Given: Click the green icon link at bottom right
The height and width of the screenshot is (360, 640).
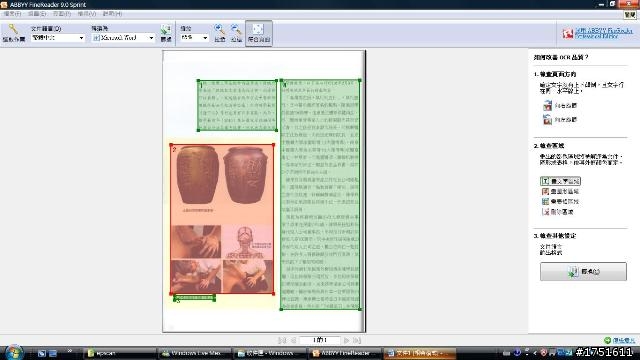Looking at the screenshot, I should click(x=619, y=340).
